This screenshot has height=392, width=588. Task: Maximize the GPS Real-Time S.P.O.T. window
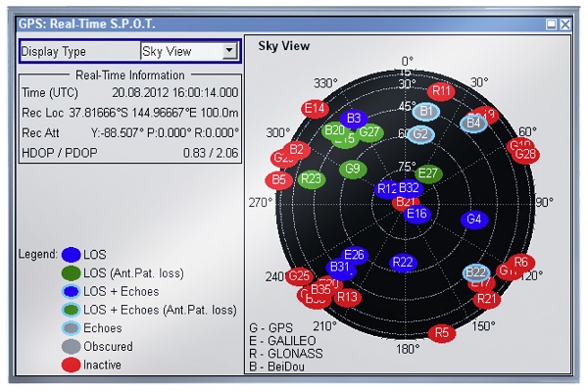(x=551, y=24)
